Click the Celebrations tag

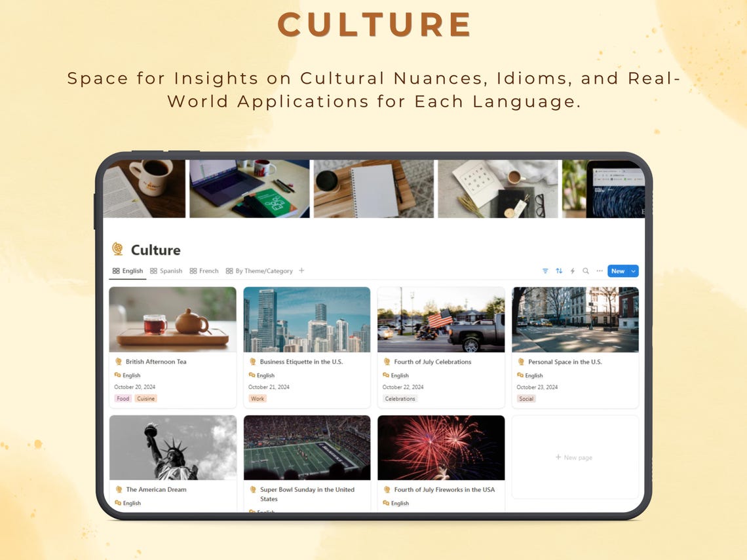(x=400, y=399)
